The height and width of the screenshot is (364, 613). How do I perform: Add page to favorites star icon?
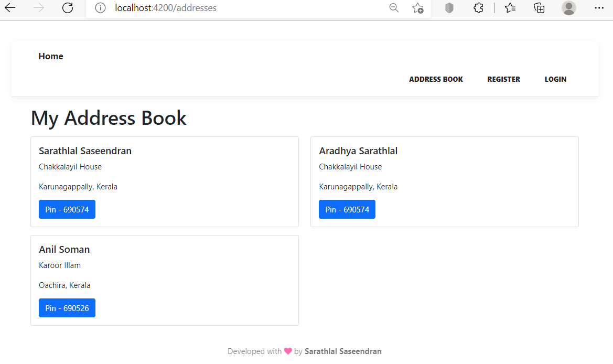click(417, 8)
